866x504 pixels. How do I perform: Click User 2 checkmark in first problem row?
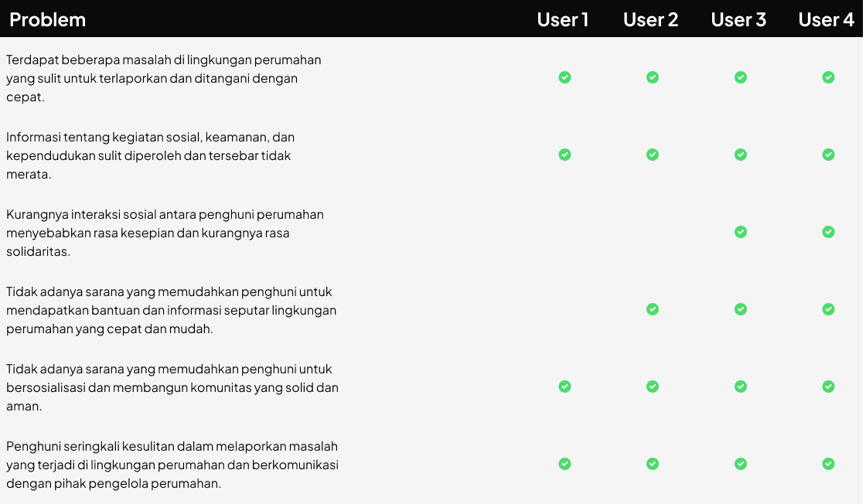653,77
